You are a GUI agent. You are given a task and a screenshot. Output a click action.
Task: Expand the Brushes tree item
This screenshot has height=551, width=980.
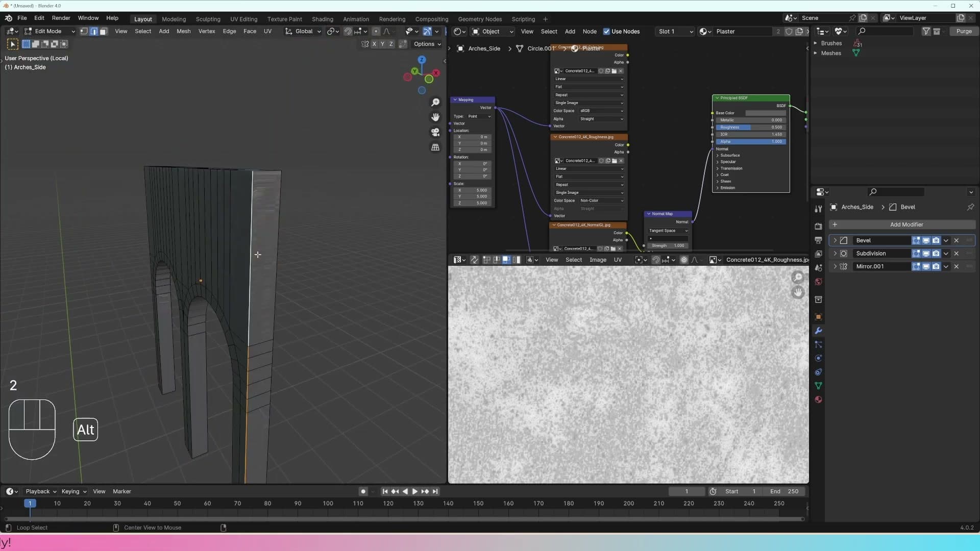click(815, 43)
